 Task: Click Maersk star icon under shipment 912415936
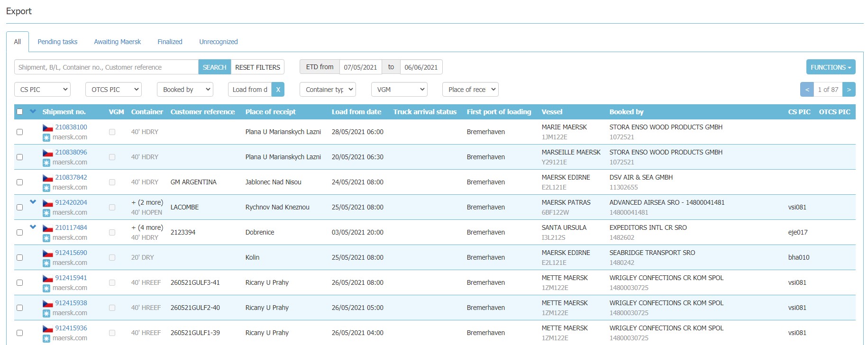click(46, 338)
